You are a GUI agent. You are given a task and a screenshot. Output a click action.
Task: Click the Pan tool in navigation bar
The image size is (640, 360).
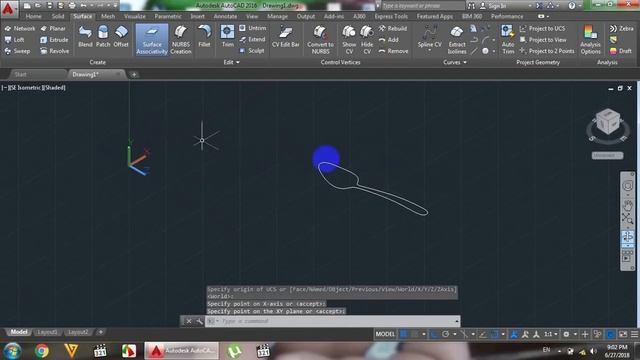click(x=627, y=204)
